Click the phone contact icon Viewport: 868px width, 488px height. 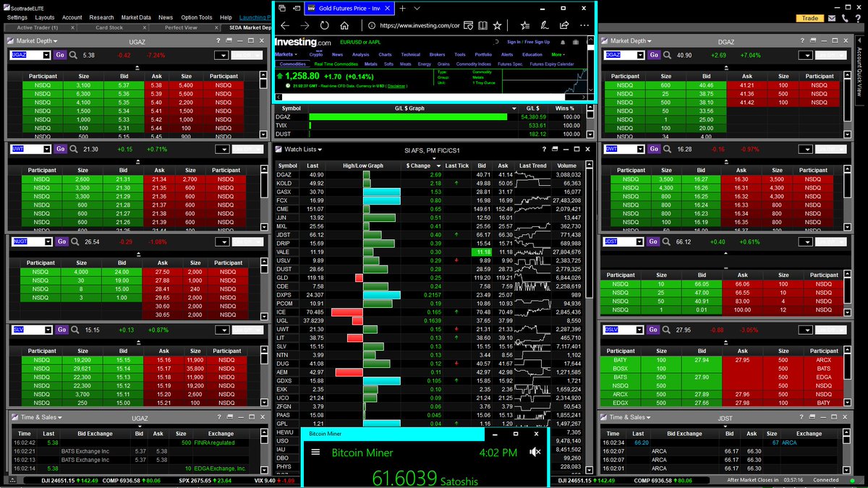click(846, 17)
